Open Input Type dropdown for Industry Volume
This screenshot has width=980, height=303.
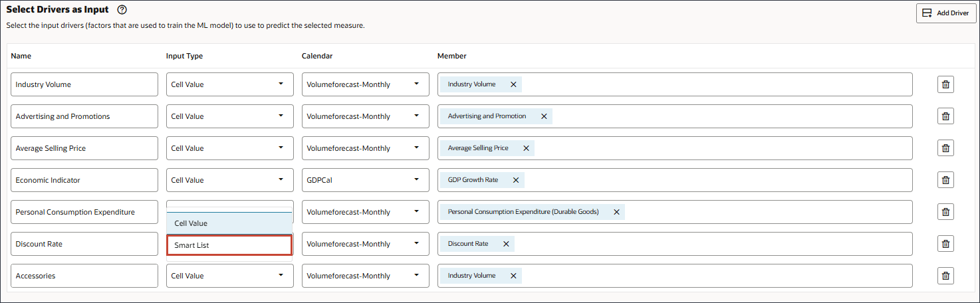pos(229,84)
